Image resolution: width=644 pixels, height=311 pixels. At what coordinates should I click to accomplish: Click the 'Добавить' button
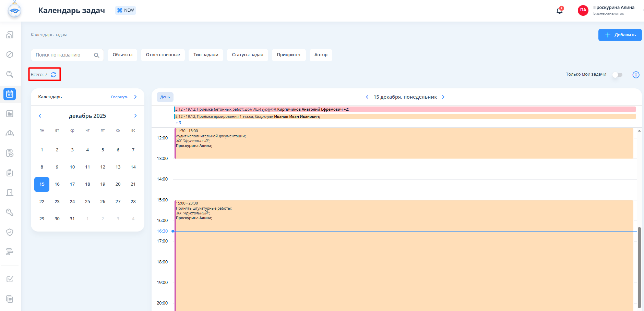pos(620,35)
